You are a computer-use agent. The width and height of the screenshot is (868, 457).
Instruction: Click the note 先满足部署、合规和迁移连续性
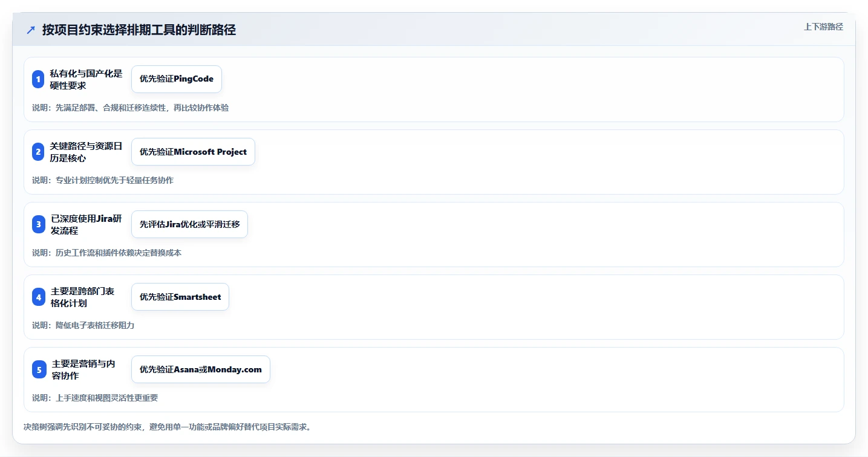(x=130, y=108)
